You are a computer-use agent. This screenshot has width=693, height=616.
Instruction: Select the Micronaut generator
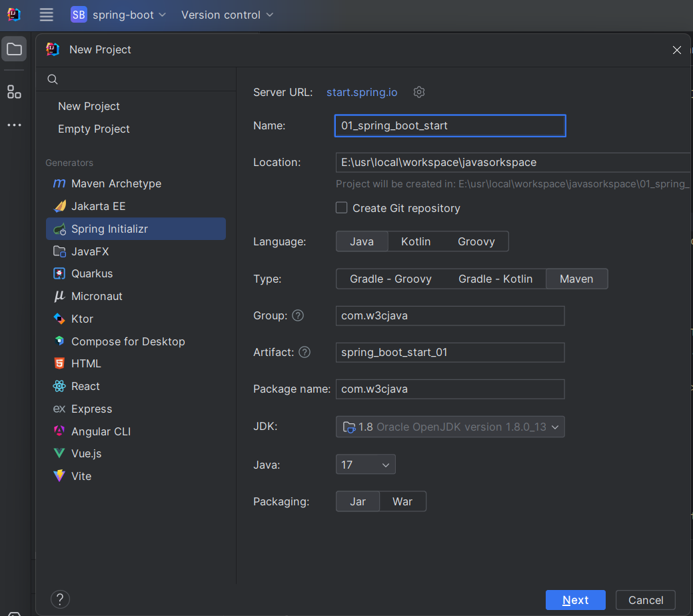pyautogui.click(x=136, y=296)
